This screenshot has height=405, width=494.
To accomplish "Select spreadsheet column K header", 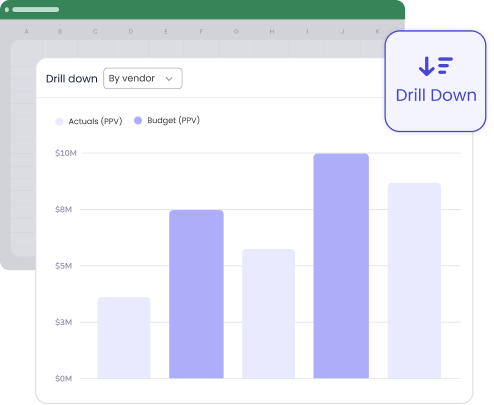I will tap(377, 31).
